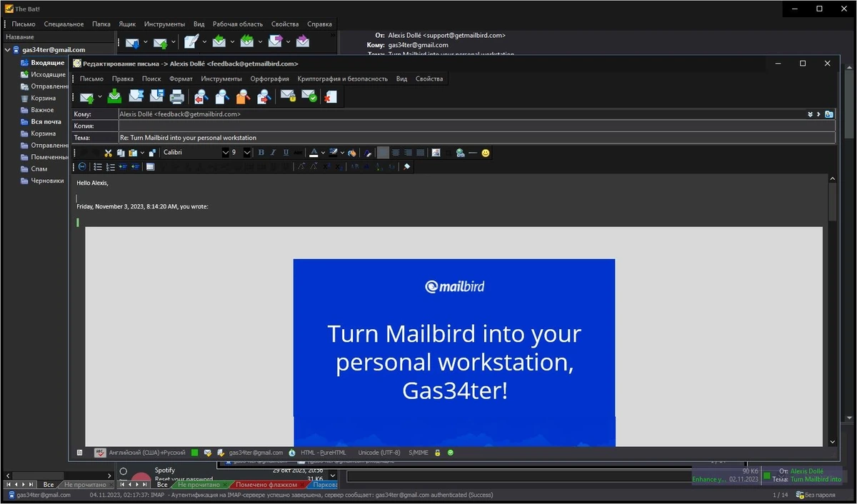Open Ящик menu in main window
This screenshot has width=857, height=504.
127,24
